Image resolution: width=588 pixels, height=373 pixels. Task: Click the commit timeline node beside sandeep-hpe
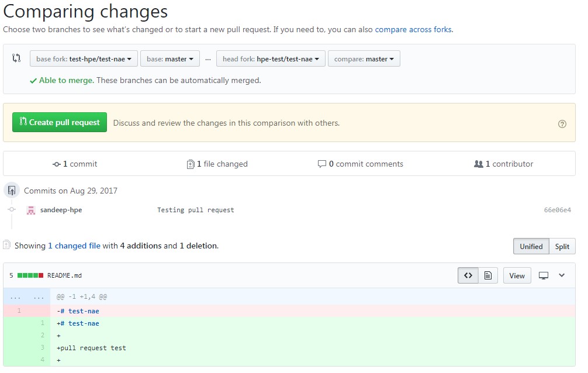pyautogui.click(x=12, y=209)
